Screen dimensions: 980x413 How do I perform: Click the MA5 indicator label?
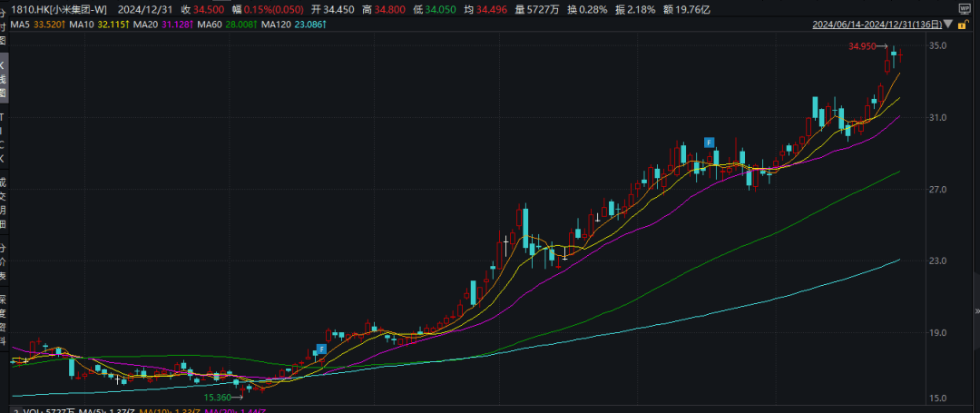pos(20,23)
